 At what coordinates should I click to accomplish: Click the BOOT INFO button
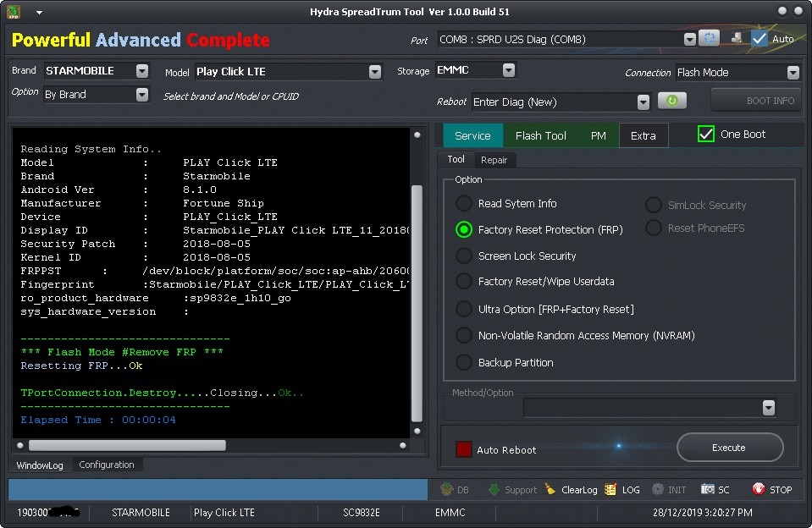click(756, 101)
